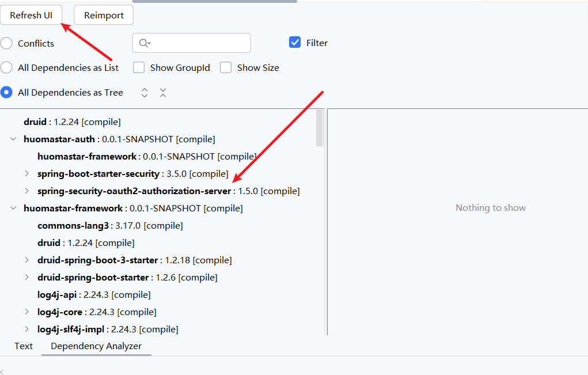
Task: Focus the dependency search field
Action: point(191,43)
